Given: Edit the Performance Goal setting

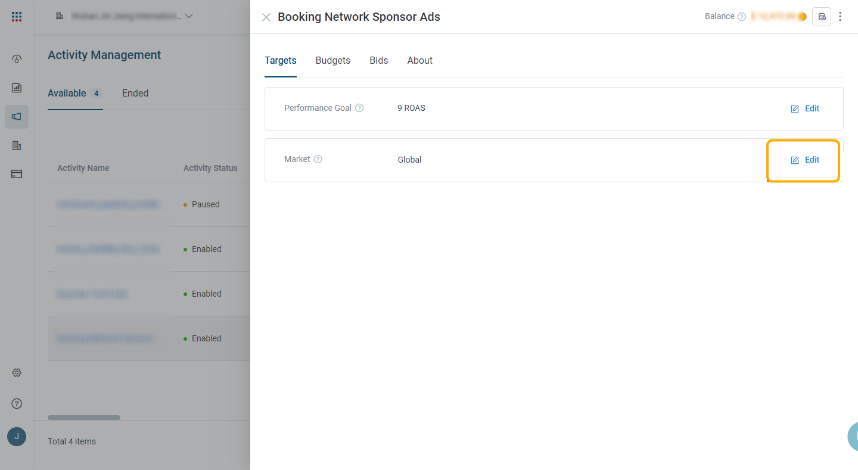Looking at the screenshot, I should click(804, 108).
